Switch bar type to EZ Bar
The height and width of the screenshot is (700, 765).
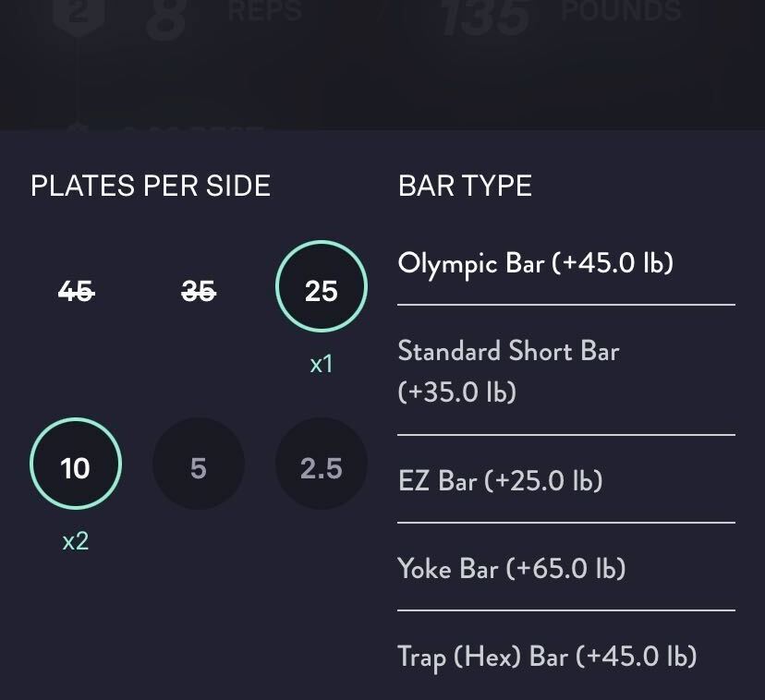[x=500, y=480]
